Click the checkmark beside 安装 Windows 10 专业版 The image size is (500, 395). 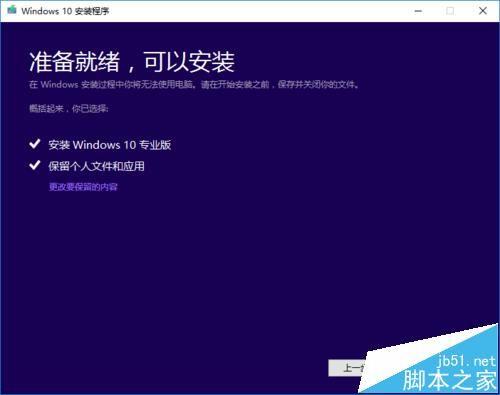pos(35,144)
